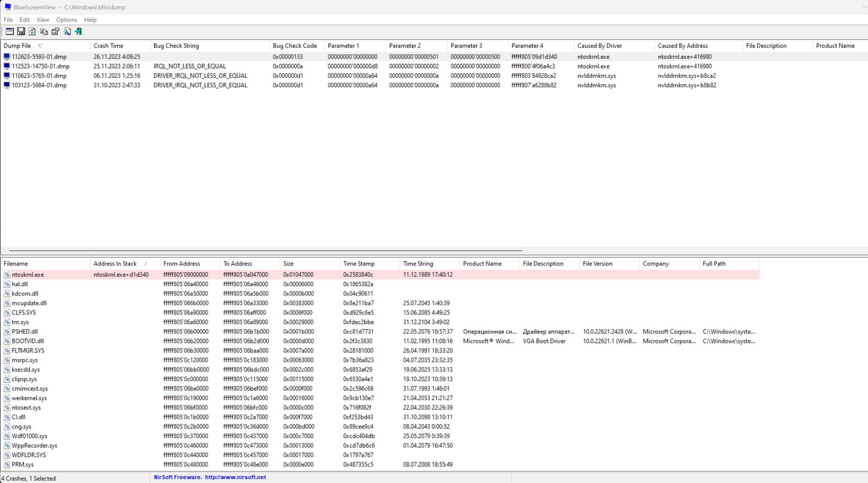Screen dimensions: 868x483
Task: Sort lower pane by Time String header
Action: click(x=430, y=264)
